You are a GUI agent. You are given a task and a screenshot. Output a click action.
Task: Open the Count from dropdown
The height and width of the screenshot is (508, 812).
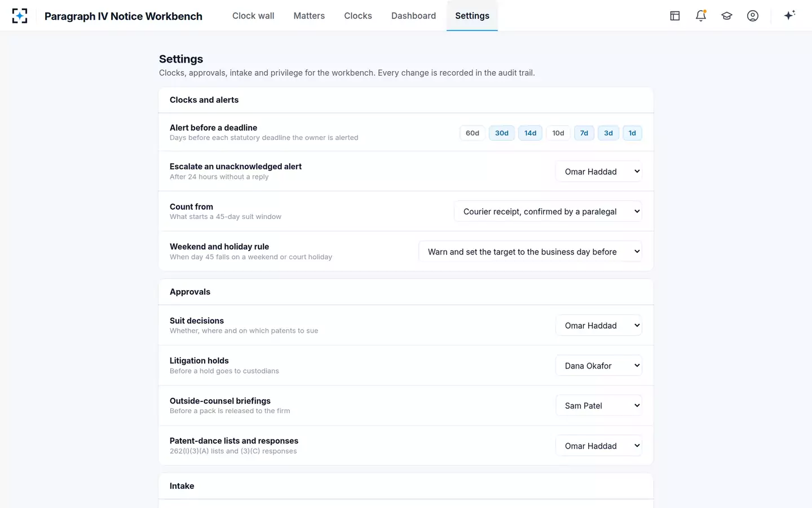548,212
